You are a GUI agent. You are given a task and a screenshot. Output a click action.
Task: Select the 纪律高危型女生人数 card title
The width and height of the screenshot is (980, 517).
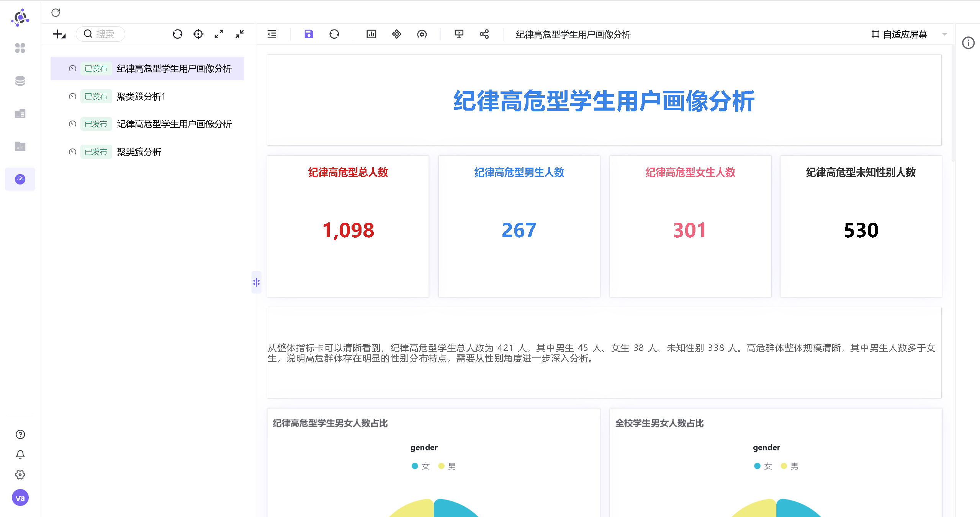[x=690, y=173]
